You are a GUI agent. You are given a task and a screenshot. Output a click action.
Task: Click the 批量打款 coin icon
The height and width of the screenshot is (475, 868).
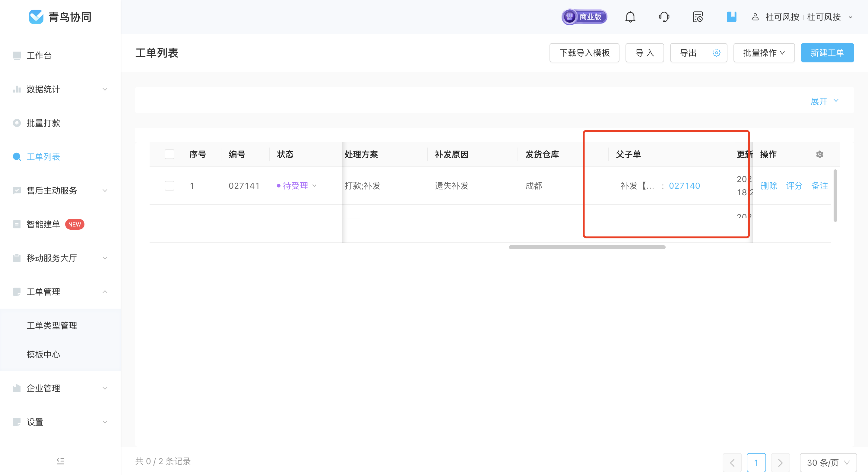pyautogui.click(x=17, y=123)
